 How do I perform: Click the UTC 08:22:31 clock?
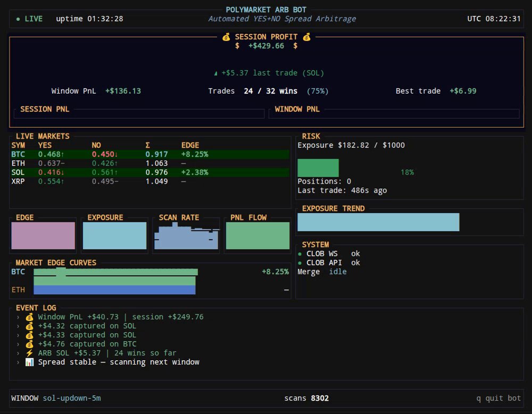pos(494,19)
